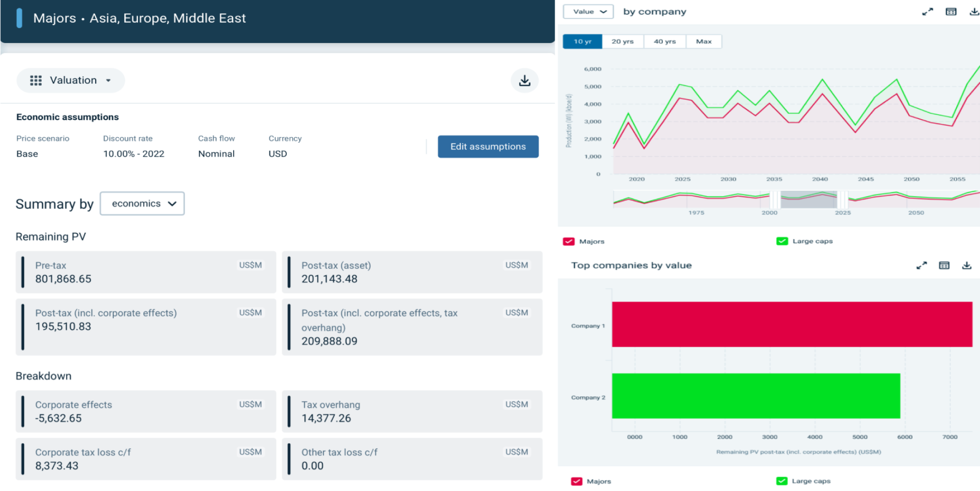Screen dimensions: 980x491
Task: Expand Top companies by value chart
Action: (x=921, y=265)
